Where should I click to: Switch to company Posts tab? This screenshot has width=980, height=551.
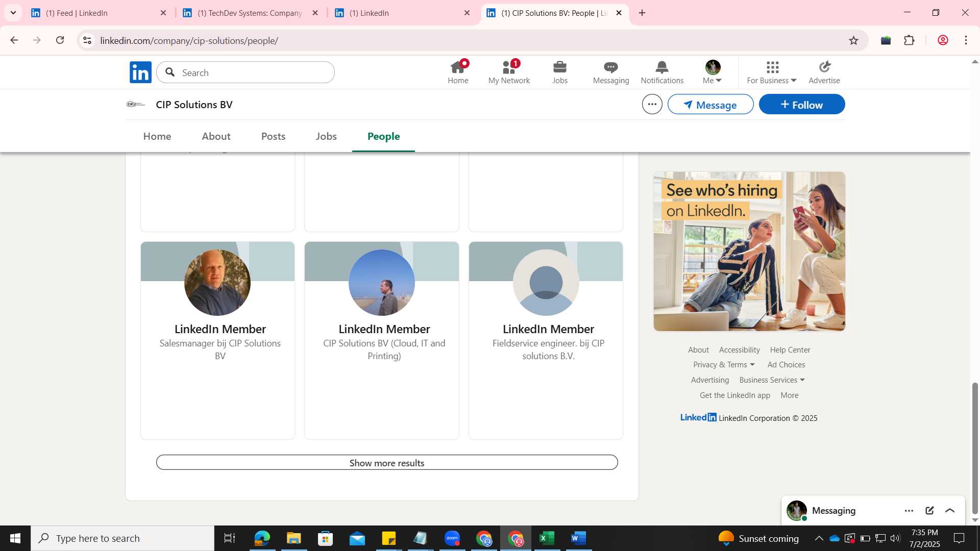(273, 136)
